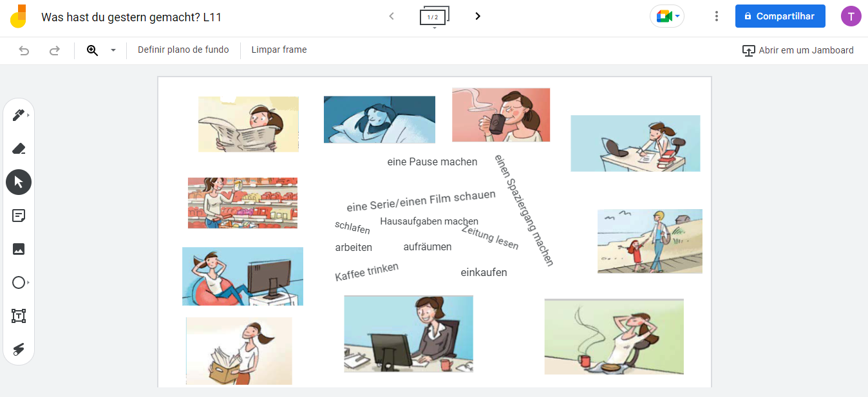Image resolution: width=868 pixels, height=397 pixels.
Task: Choose the Text box tool
Action: 19,316
